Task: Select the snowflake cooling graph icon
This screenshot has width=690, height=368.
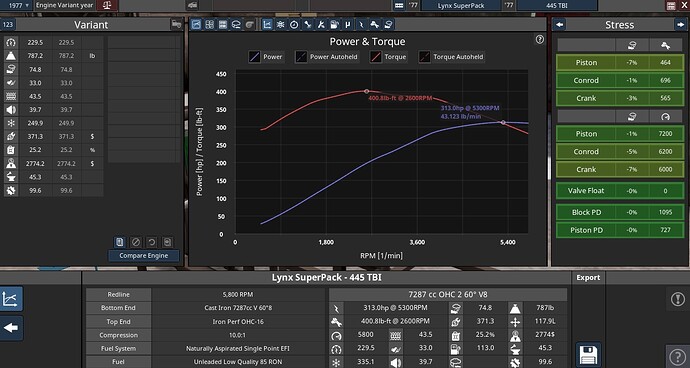Action: click(x=280, y=25)
